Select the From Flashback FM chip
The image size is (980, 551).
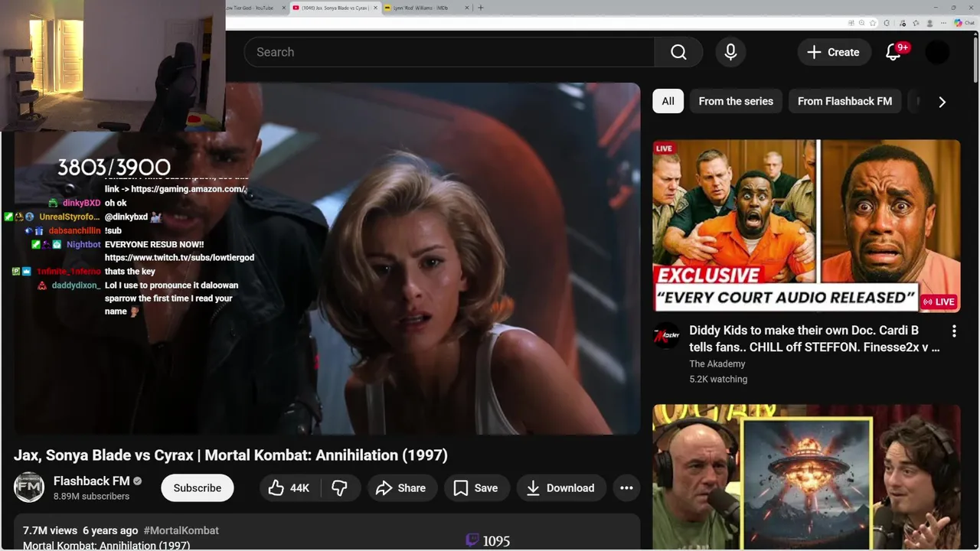(x=844, y=101)
